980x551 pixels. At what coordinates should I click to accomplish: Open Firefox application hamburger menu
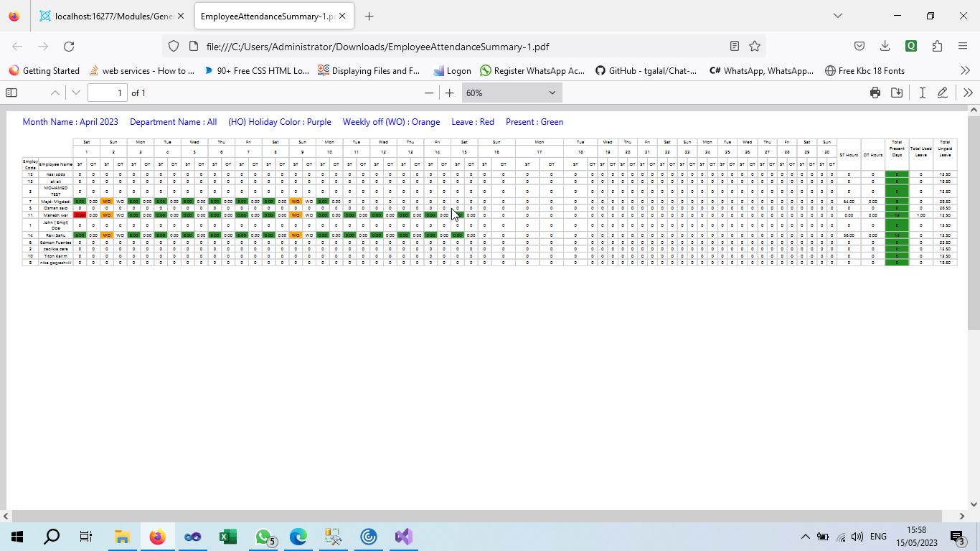963,47
